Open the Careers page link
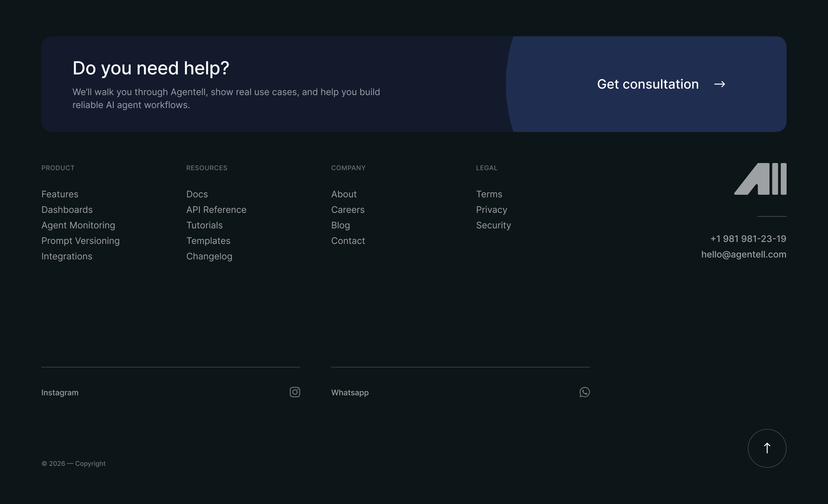Screen dimensions: 828x504 [347, 210]
